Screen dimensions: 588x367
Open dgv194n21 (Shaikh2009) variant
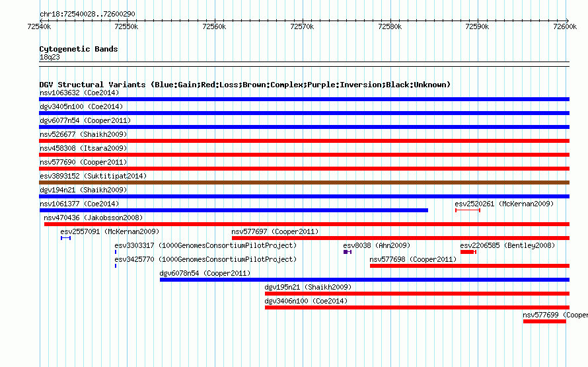(x=83, y=190)
